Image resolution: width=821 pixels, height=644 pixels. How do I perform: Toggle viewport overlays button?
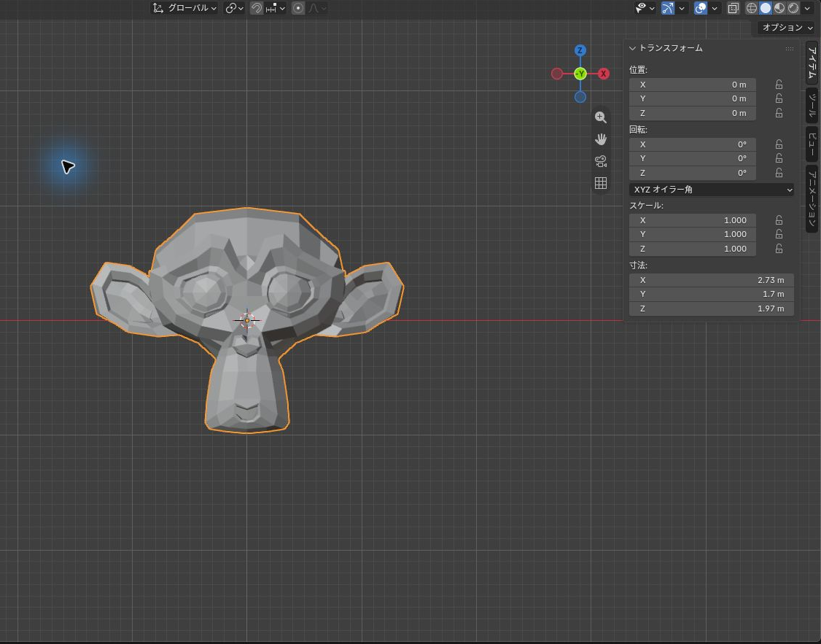[x=700, y=8]
